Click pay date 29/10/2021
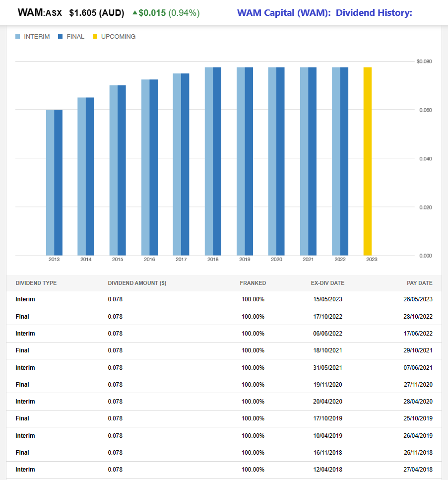448x480 pixels. tap(418, 350)
